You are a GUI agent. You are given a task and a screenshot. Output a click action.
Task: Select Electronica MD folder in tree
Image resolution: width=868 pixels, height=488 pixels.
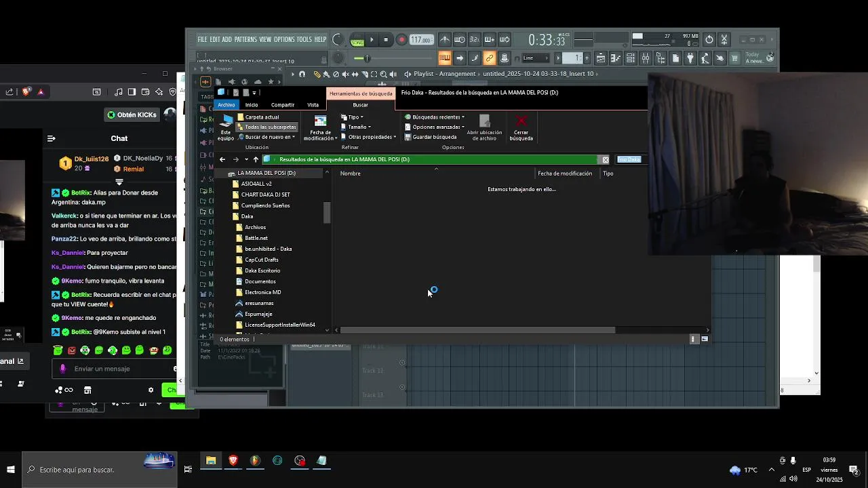(x=263, y=292)
